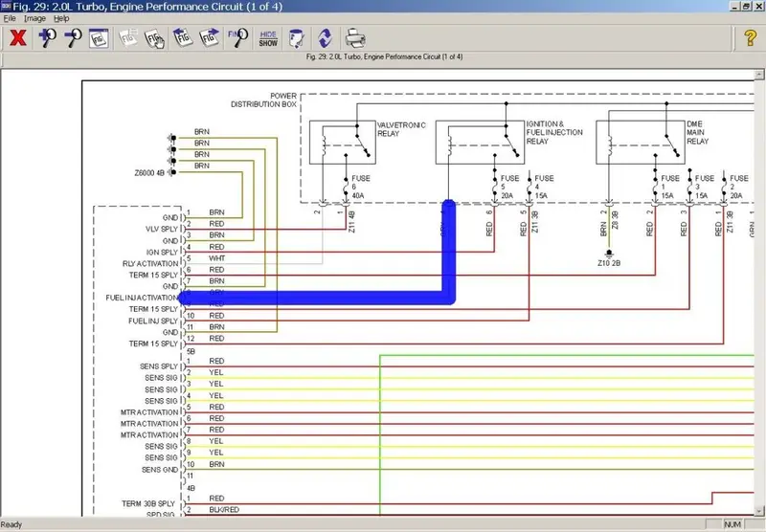Click the Power Distribution Box label
Image resolution: width=766 pixels, height=532 pixels.
click(x=264, y=100)
